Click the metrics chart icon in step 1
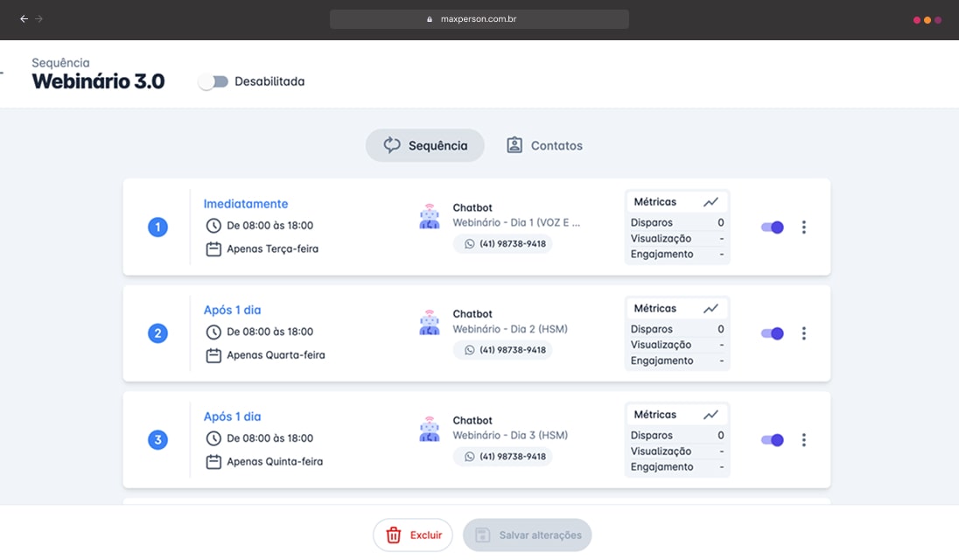Image resolution: width=959 pixels, height=560 pixels. [x=710, y=202]
